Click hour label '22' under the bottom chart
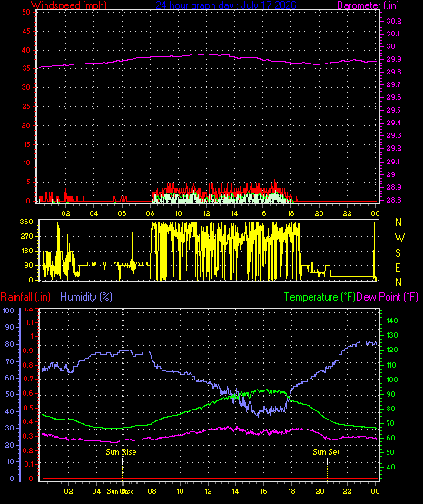 tap(347, 491)
